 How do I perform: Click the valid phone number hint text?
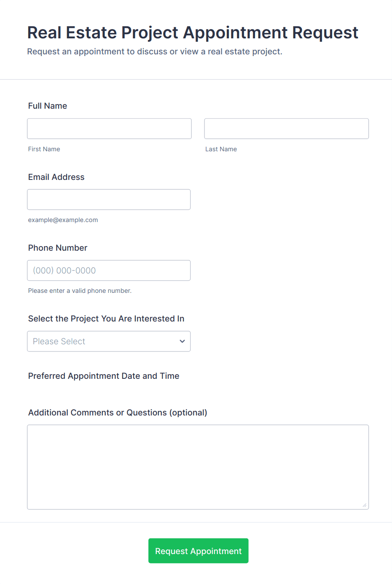tap(80, 291)
